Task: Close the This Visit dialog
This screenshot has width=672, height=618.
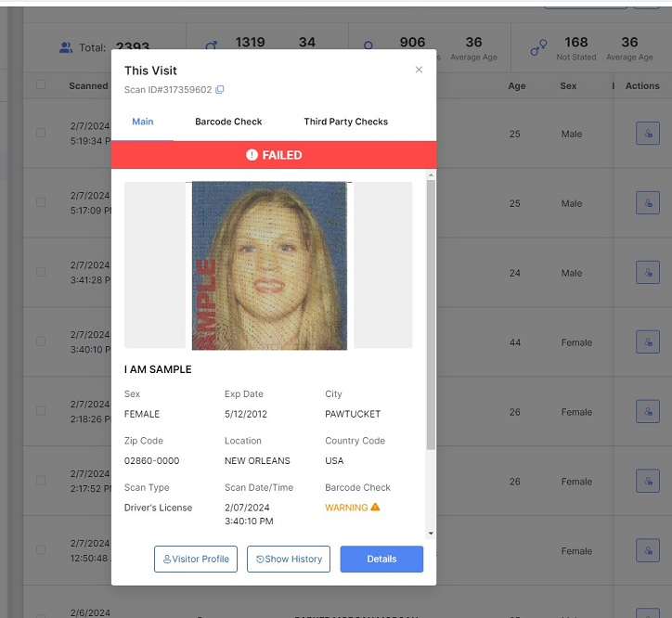Action: click(419, 70)
